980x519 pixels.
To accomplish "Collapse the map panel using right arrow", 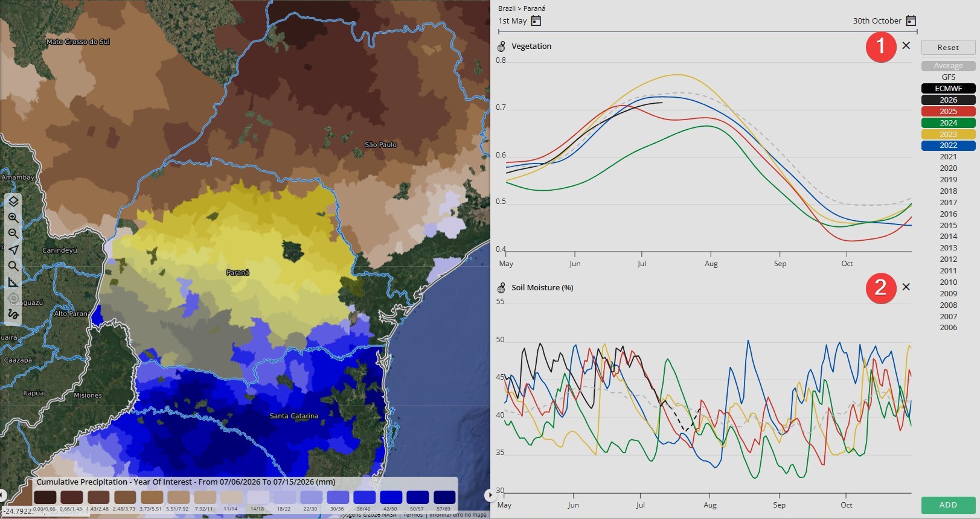I will tap(488, 495).
